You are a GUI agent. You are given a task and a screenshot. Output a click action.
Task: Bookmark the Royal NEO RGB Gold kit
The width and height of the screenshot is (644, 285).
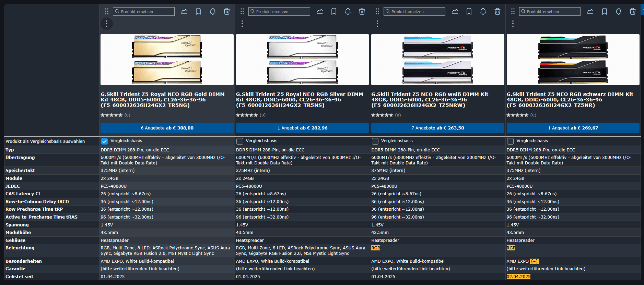pos(198,11)
